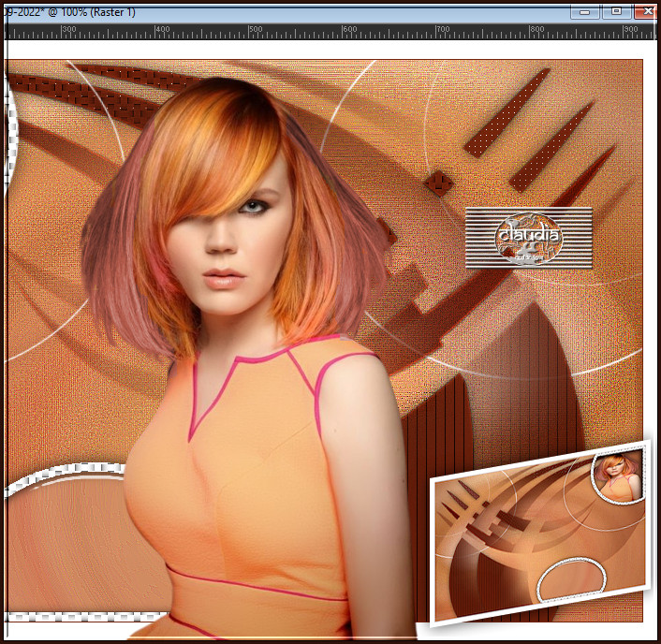This screenshot has width=661, height=644.
Task: Click the small circular portrait inside the frame
Action: click(x=618, y=477)
